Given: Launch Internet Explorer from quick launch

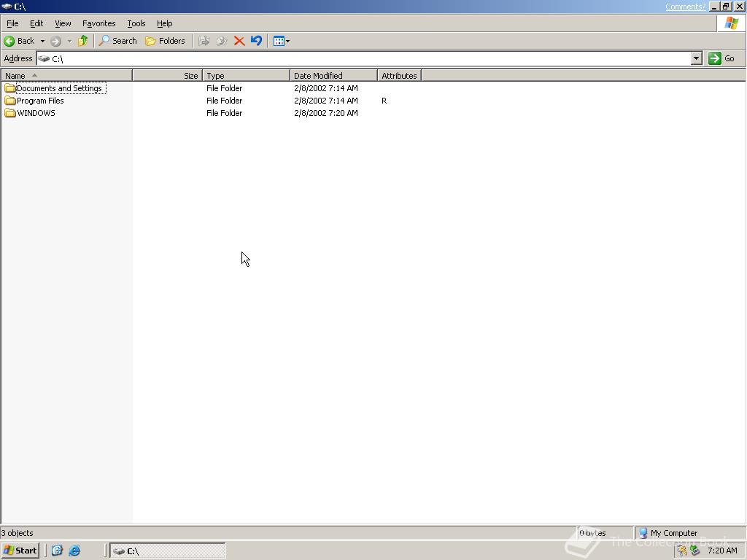Looking at the screenshot, I should pyautogui.click(x=74, y=551).
